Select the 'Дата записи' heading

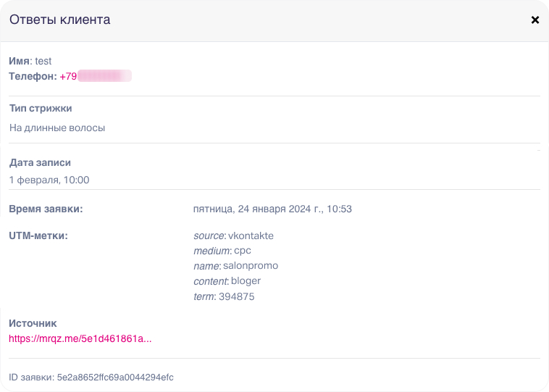point(40,163)
